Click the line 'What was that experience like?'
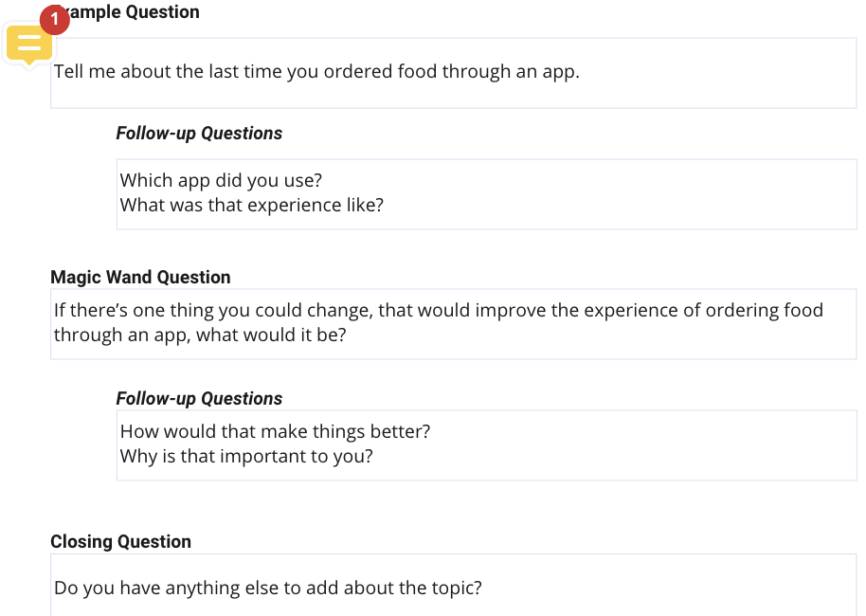Image resolution: width=866 pixels, height=616 pixels. (252, 205)
